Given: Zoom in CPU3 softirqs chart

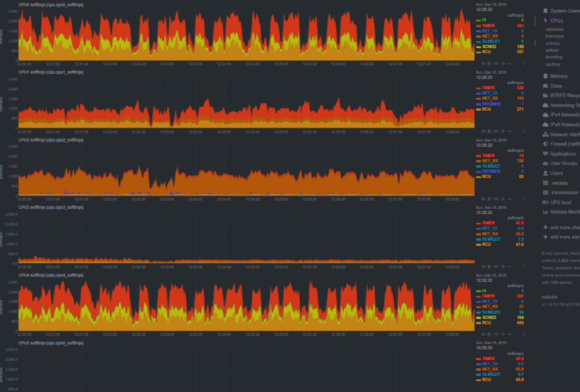Looking at the screenshot, I should point(503,266).
